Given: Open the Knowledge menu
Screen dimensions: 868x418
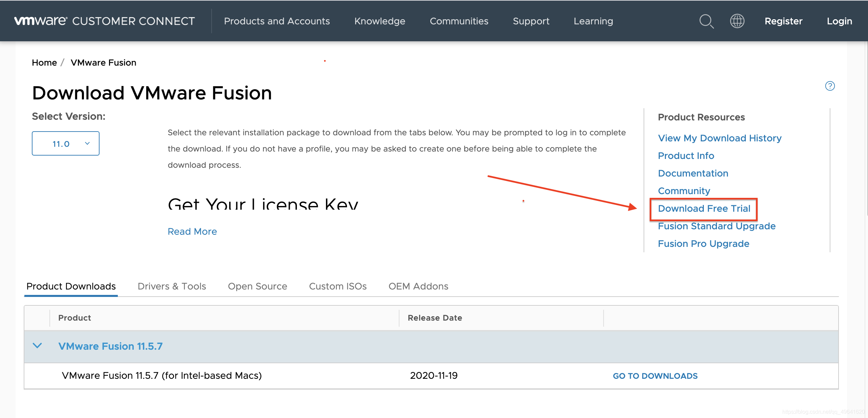Looking at the screenshot, I should (379, 21).
